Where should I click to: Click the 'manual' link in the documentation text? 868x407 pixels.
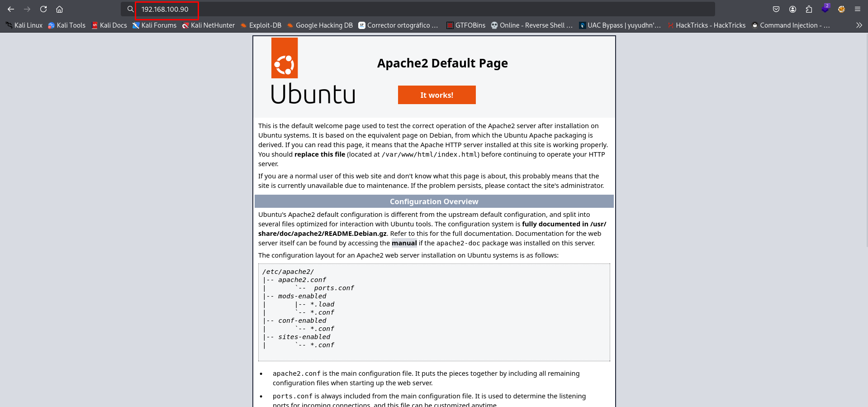(404, 243)
